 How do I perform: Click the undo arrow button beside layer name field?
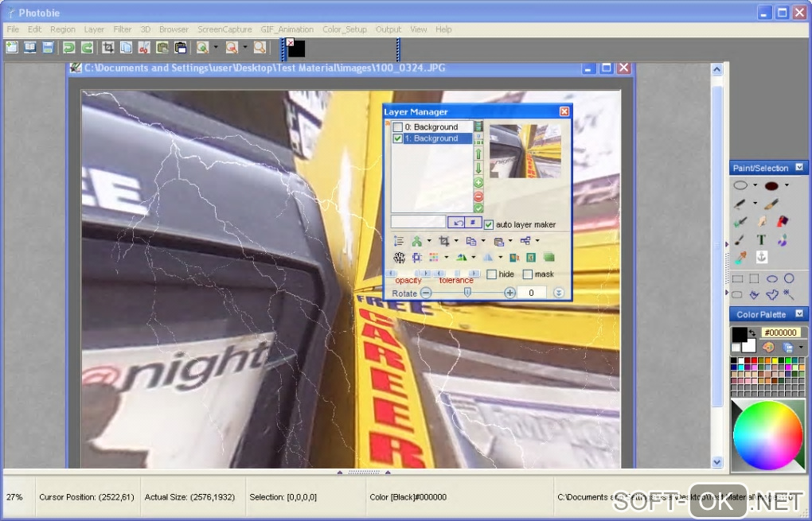[x=457, y=223]
